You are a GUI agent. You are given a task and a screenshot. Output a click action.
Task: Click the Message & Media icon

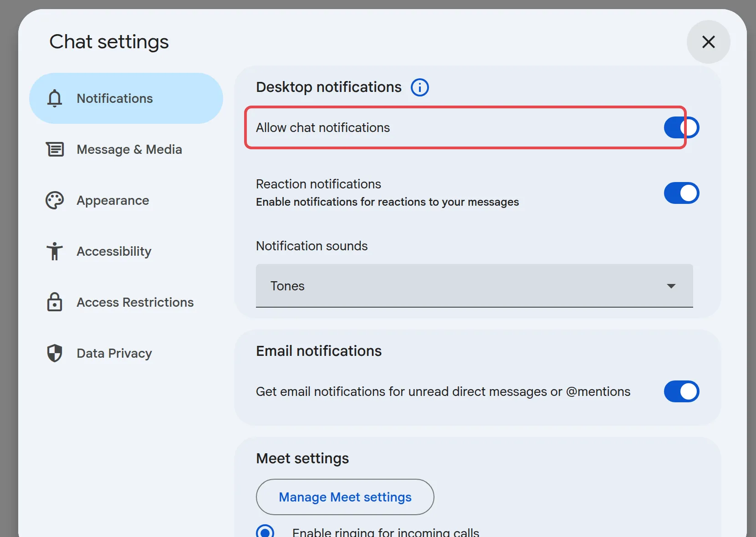click(55, 149)
